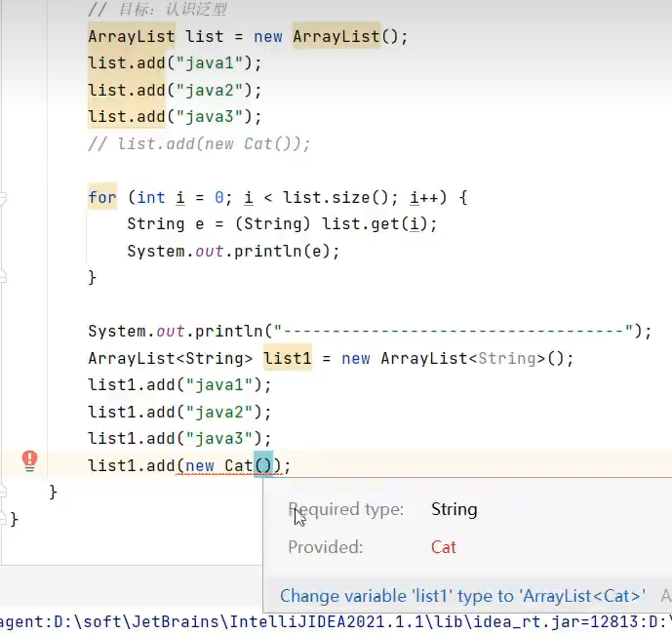This screenshot has width=672, height=635.
Task: Click the grayed 'String' in 'new ArrayList<String>()'
Action: (x=506, y=358)
